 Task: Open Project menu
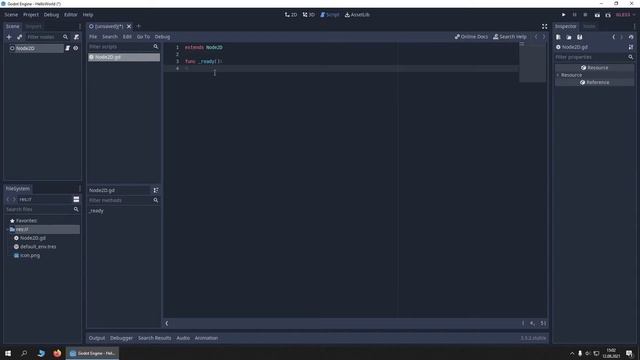tap(31, 15)
